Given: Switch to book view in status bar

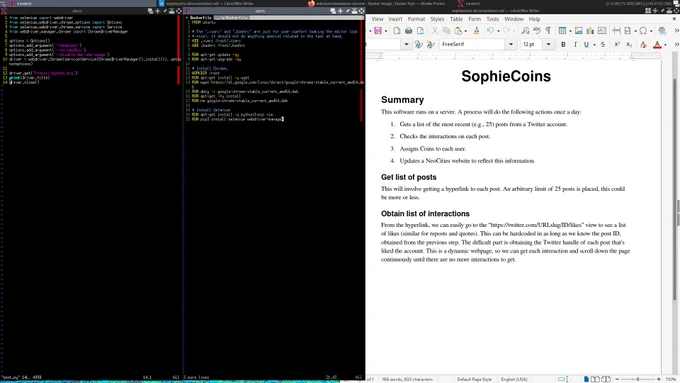Looking at the screenshot, I should tap(606, 379).
